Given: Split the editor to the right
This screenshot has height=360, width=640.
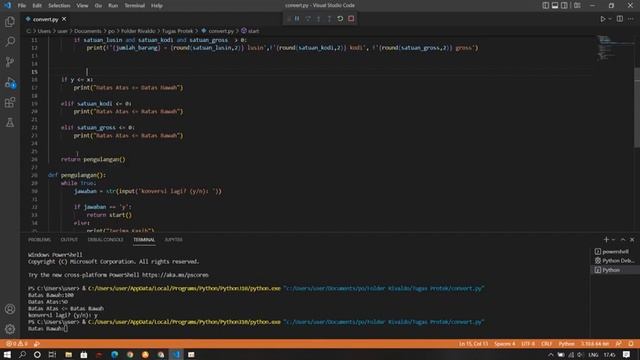Looking at the screenshot, I should point(620,19).
